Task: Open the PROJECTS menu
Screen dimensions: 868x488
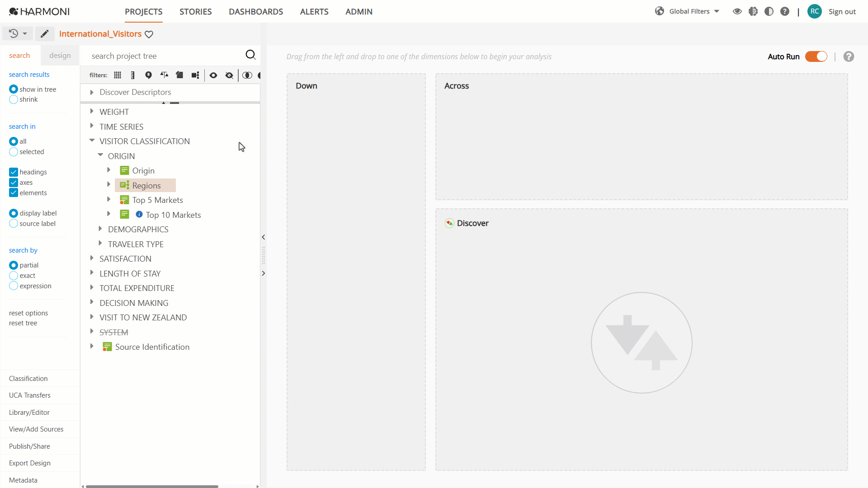Action: [x=144, y=12]
